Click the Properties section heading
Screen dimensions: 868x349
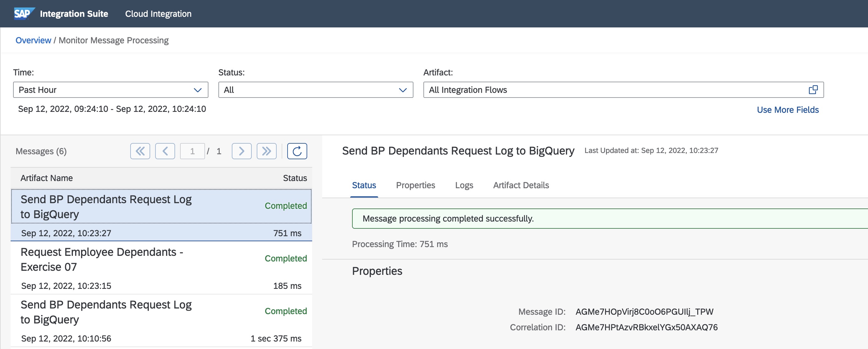(377, 271)
